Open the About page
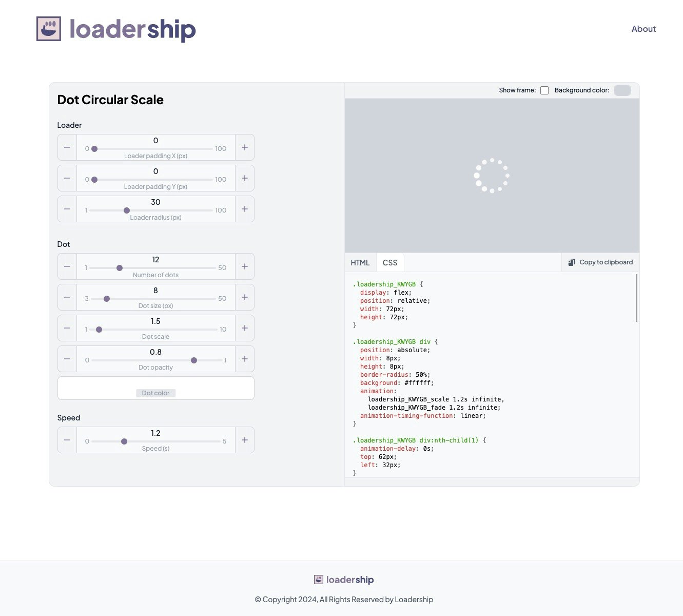The width and height of the screenshot is (683, 616). click(643, 29)
